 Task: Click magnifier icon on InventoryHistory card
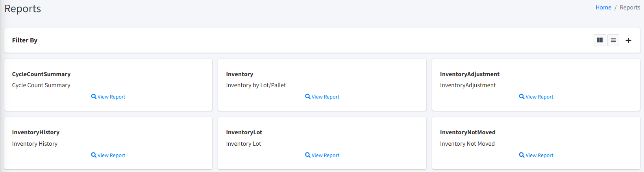(94, 155)
